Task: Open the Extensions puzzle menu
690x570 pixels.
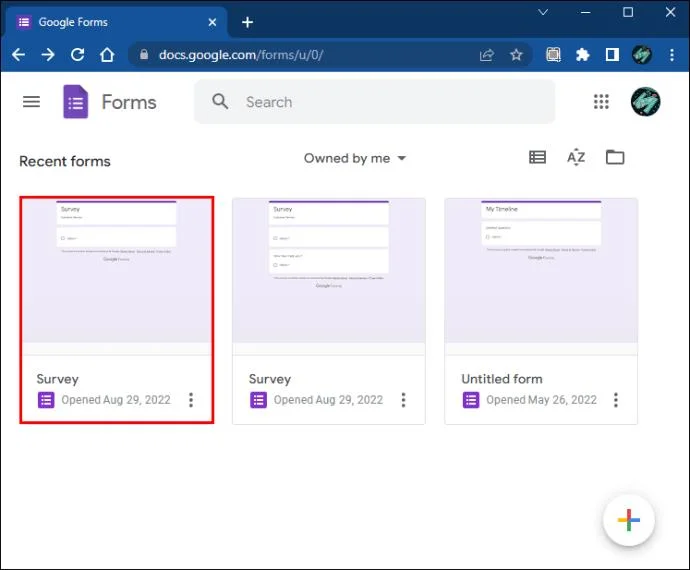Action: point(583,55)
